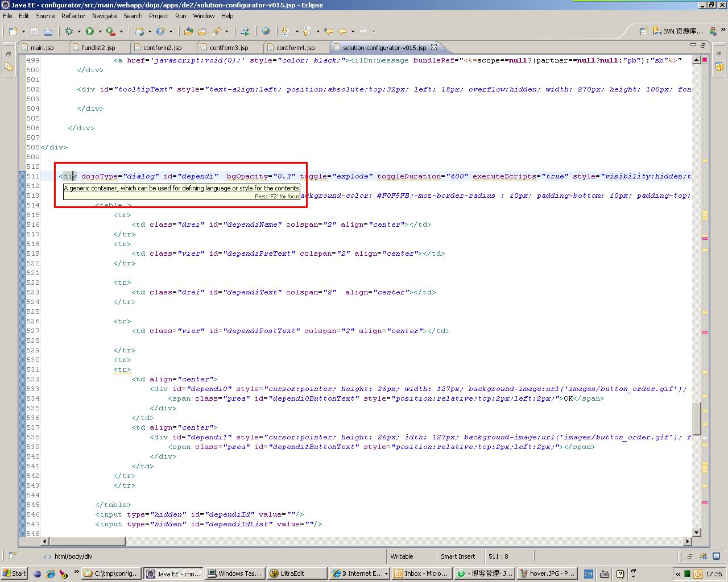
Task: Click the Save disk icon
Action: [x=34, y=31]
